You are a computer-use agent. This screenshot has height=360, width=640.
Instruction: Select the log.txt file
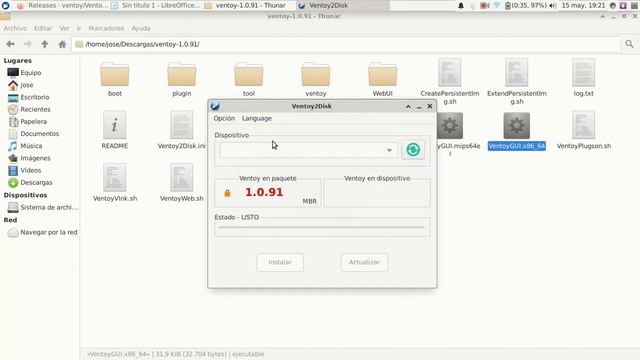584,78
